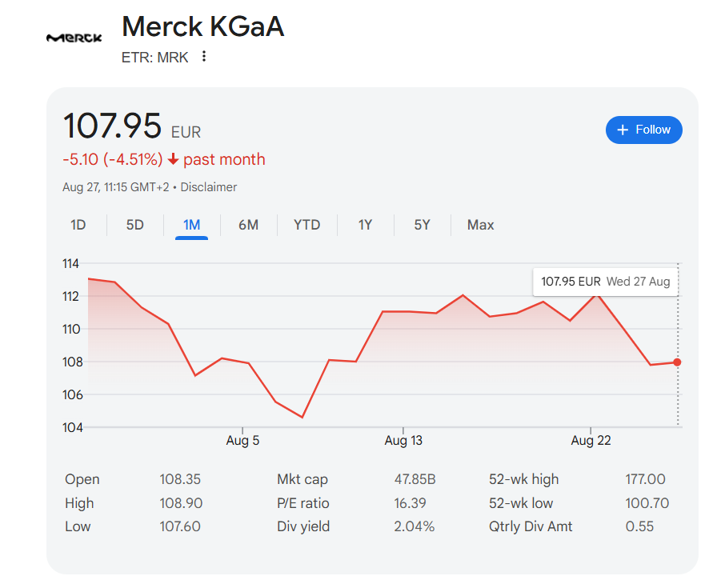Click the Open value 108.35
Image resolution: width=709 pixels, height=588 pixels.
(180, 479)
